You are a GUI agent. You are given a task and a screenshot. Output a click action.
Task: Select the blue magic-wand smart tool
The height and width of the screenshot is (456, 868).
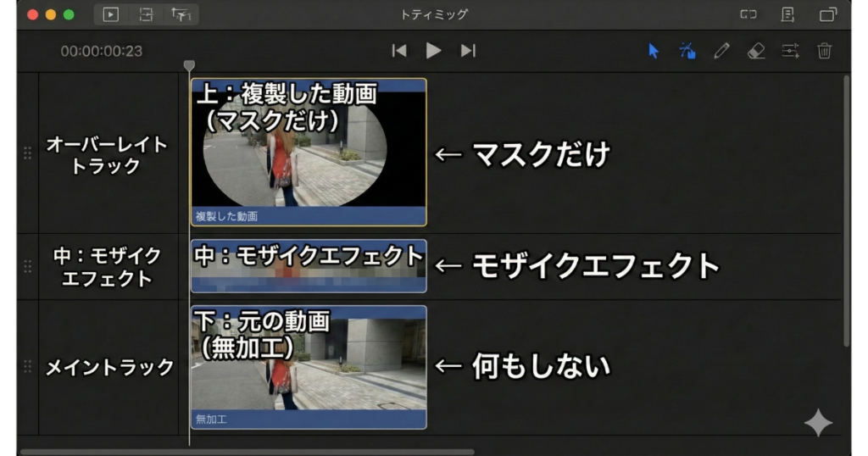(x=687, y=51)
